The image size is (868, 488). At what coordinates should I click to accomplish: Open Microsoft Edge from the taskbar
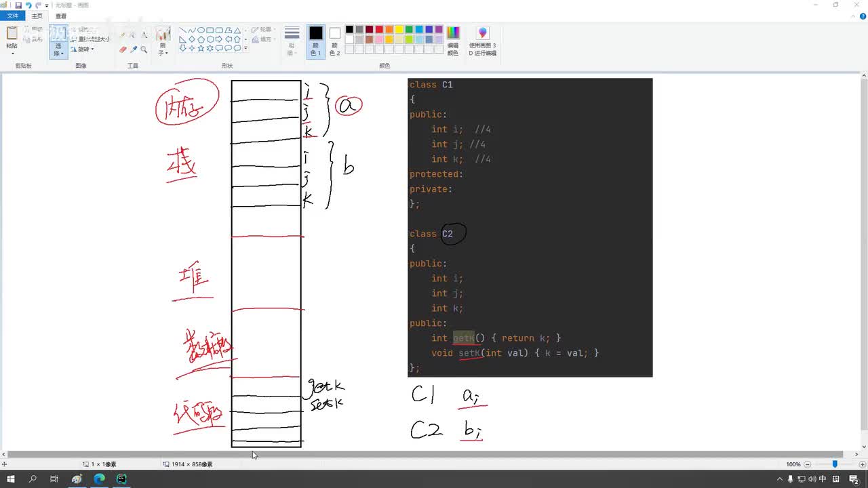tap(99, 479)
